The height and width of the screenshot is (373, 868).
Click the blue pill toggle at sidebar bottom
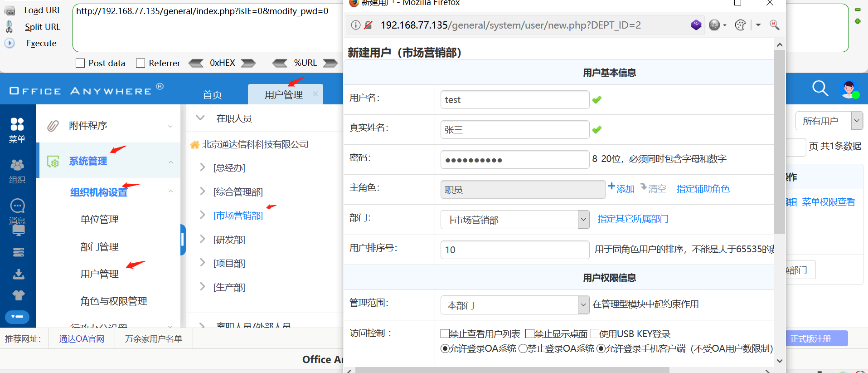pyautogui.click(x=17, y=317)
